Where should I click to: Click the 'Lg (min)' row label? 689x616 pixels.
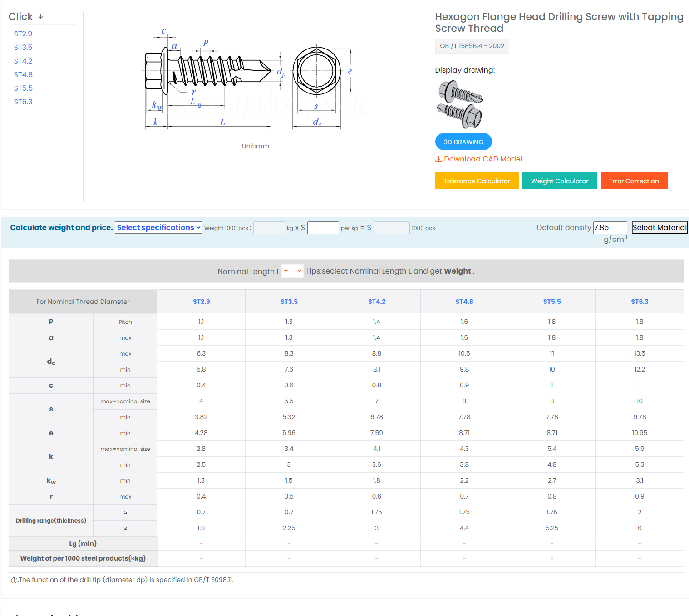(x=83, y=543)
